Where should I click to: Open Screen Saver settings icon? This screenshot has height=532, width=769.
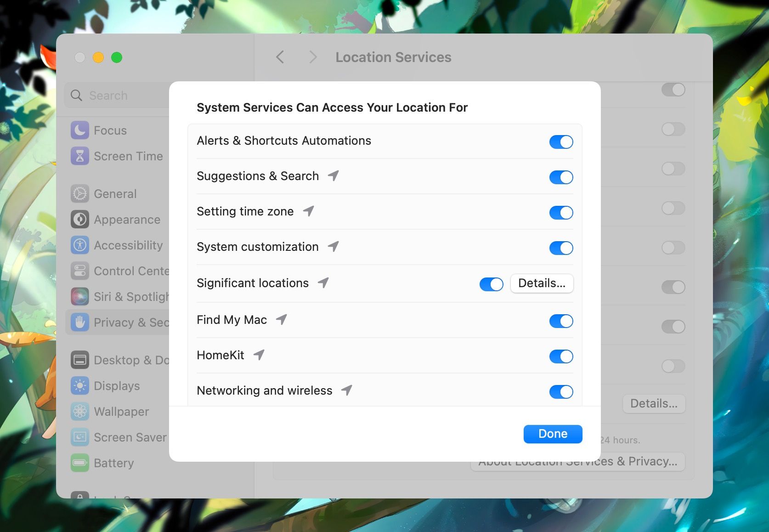coord(80,437)
